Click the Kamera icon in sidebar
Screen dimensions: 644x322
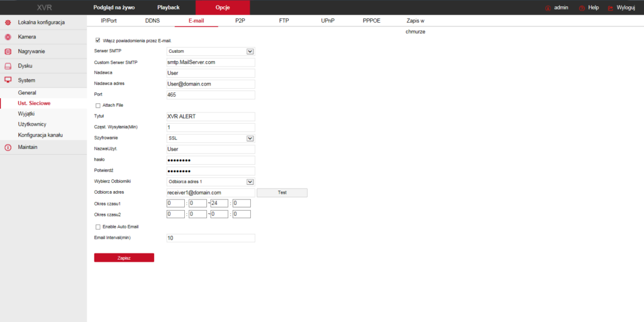tap(8, 37)
